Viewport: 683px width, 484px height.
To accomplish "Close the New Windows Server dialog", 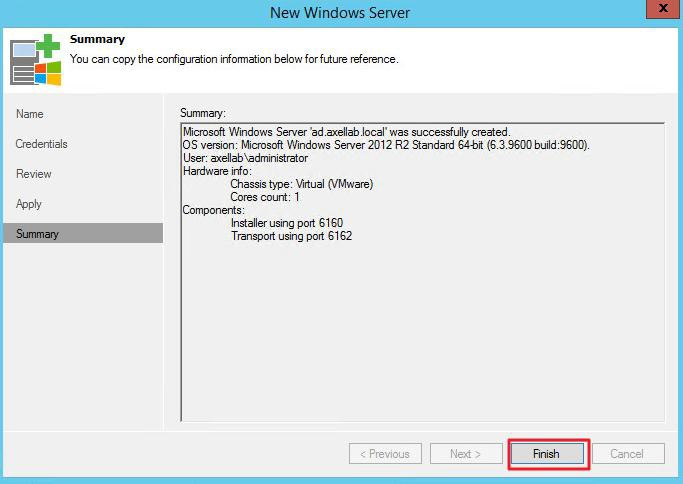I will coord(659,12).
